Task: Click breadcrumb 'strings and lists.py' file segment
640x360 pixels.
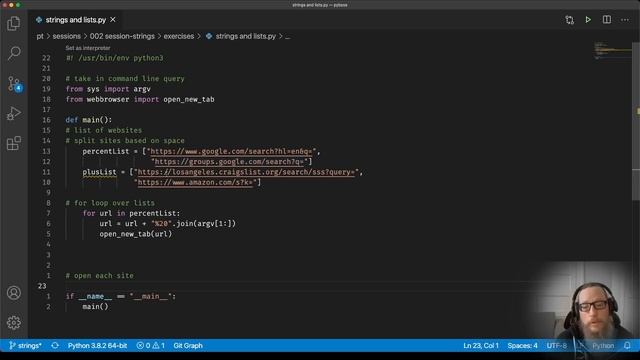Action: (x=241, y=36)
